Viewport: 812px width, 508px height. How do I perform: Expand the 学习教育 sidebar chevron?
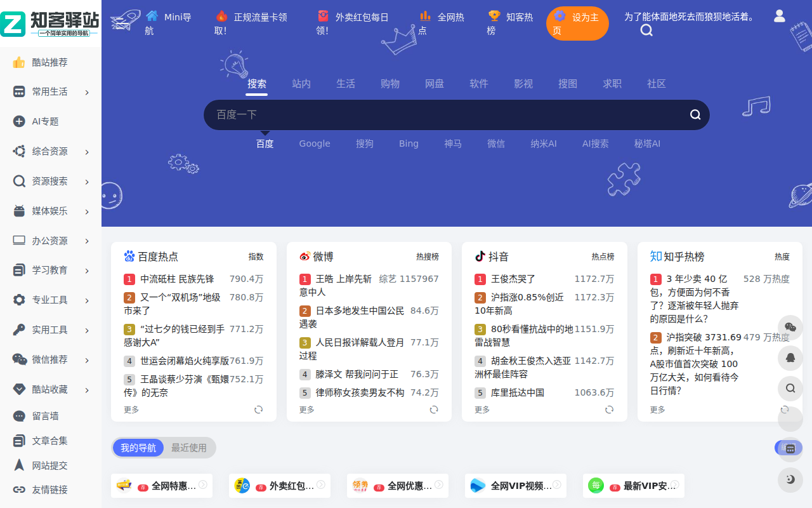[87, 271]
